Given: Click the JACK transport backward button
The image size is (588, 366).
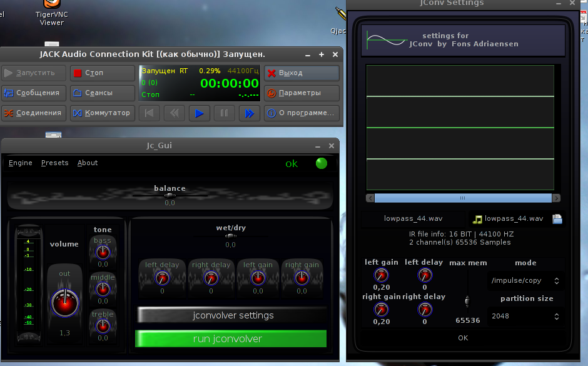Looking at the screenshot, I should click(175, 113).
